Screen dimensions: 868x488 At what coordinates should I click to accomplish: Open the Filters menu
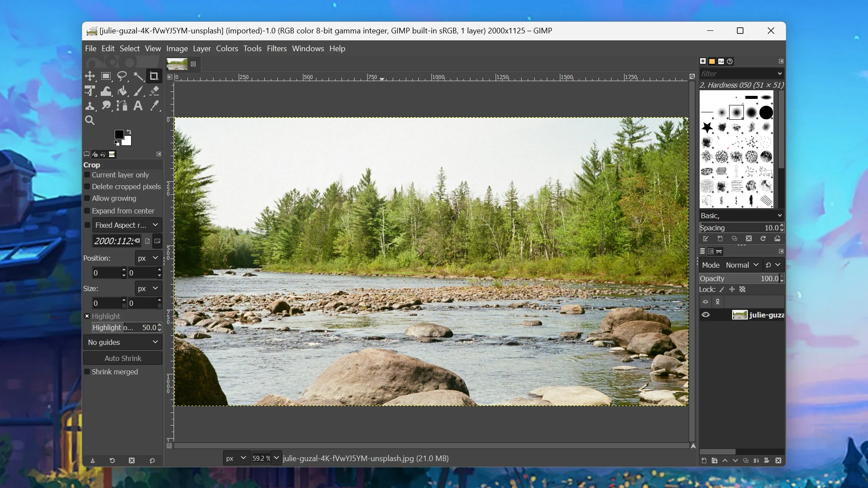[x=276, y=48]
